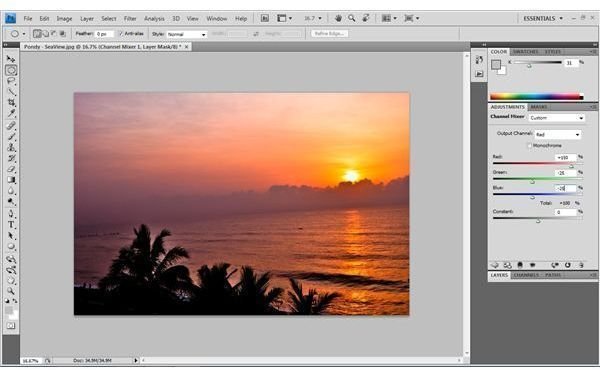Click the Red channel slider handle
This screenshot has width=600, height=370.
point(571,166)
